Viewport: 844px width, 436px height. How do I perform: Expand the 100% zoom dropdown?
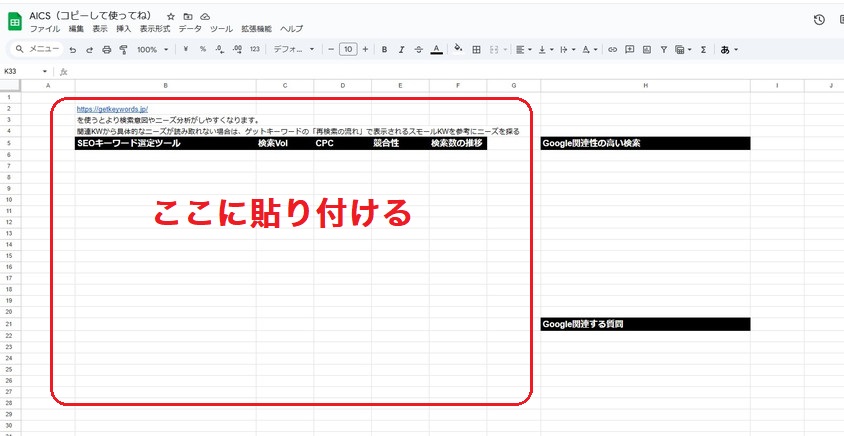(153, 49)
